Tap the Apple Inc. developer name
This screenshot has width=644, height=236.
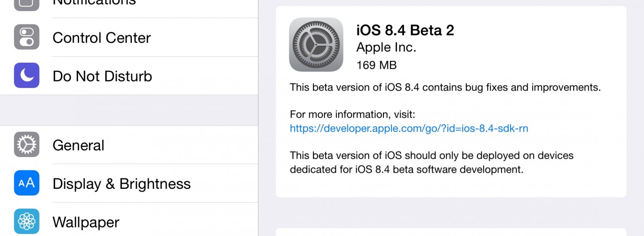(386, 48)
